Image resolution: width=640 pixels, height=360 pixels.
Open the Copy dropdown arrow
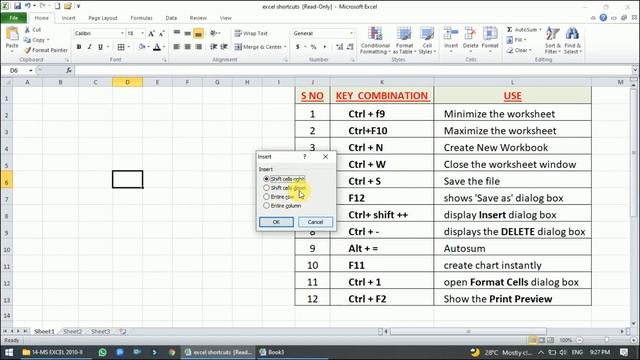click(x=48, y=40)
